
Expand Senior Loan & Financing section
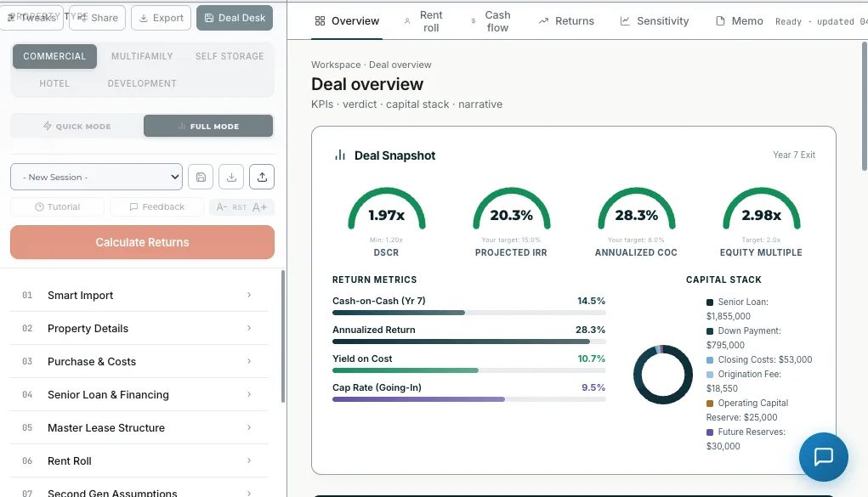[x=139, y=394]
